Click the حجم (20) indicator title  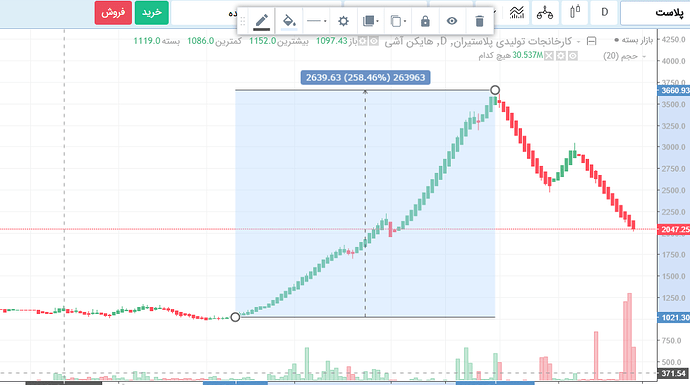tap(620, 56)
